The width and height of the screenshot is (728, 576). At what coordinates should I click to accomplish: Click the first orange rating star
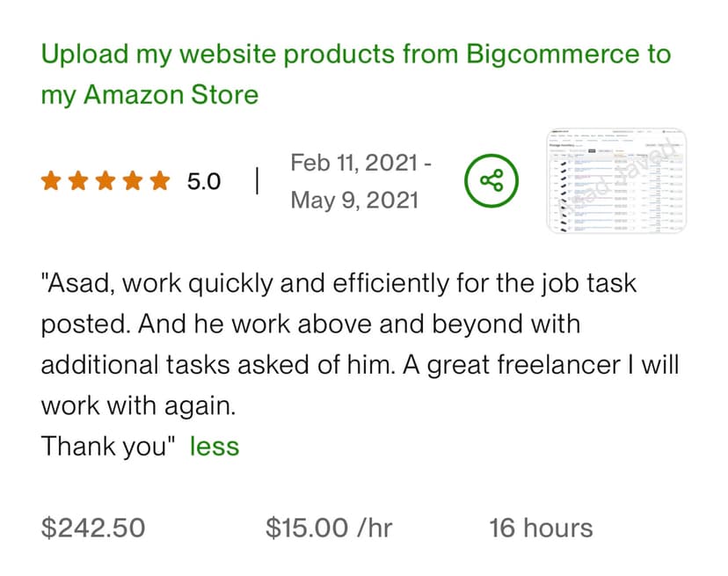[52, 182]
